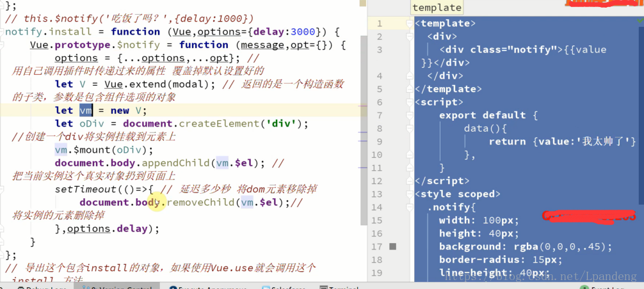Collapse the <style scoped> block at line 13
This screenshot has height=289, width=644.
(410, 194)
